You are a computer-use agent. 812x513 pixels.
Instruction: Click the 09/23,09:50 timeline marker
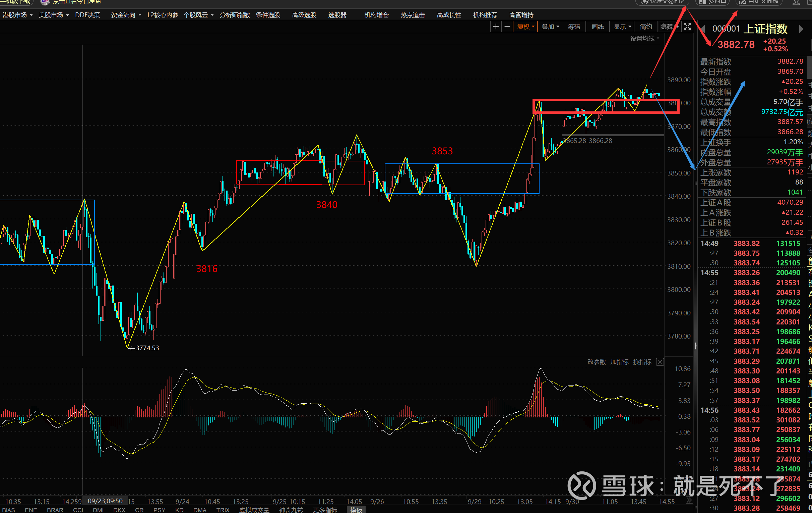(105, 501)
